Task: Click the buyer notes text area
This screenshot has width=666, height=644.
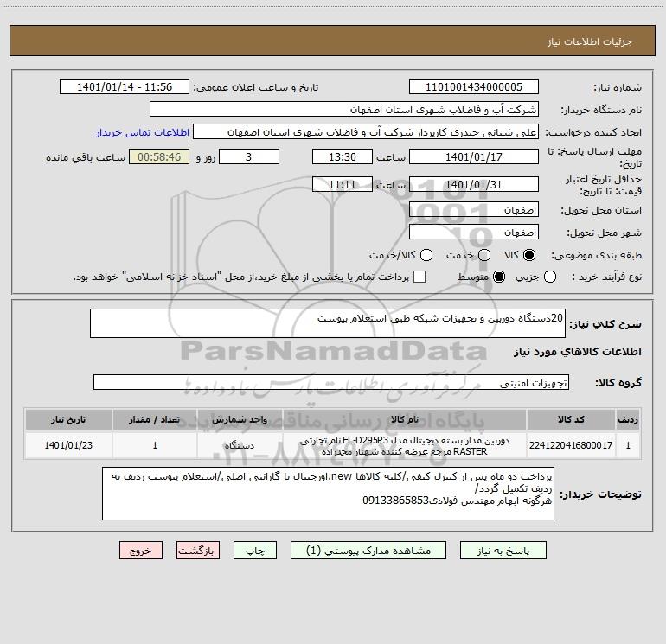Action: click(328, 494)
